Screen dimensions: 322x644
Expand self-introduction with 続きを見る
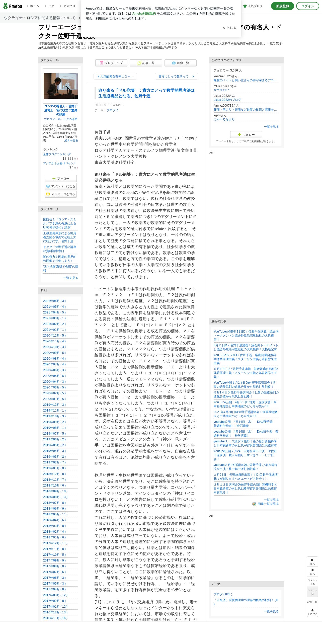point(71,141)
